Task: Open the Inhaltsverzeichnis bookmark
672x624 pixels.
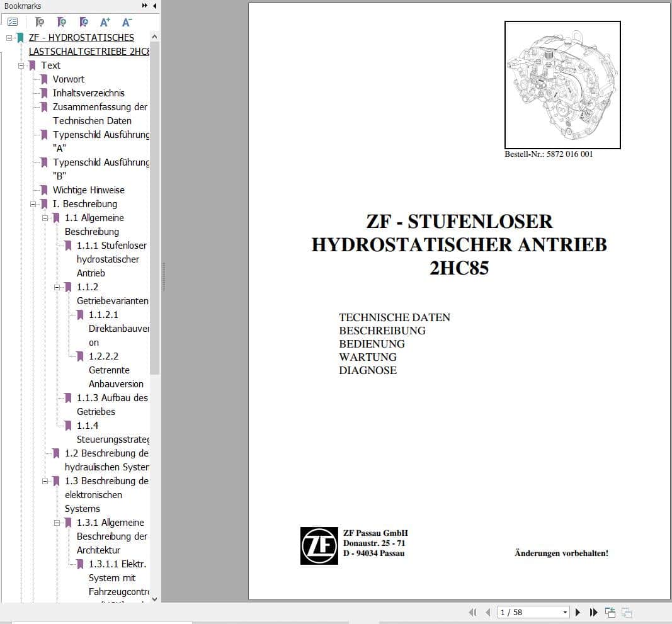Action: click(x=89, y=93)
